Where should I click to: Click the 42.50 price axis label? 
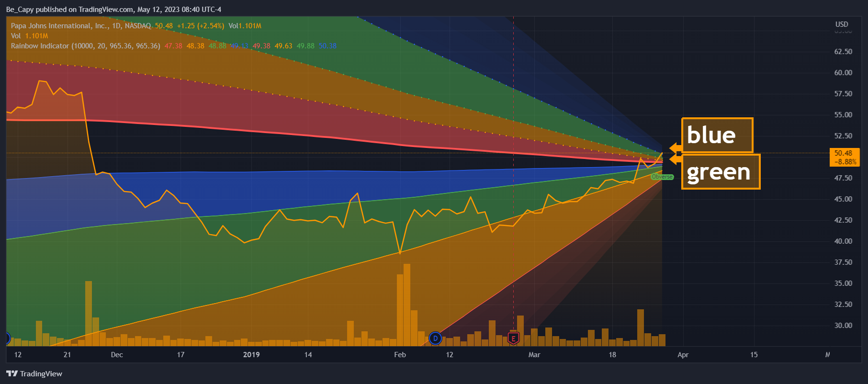tap(843, 220)
